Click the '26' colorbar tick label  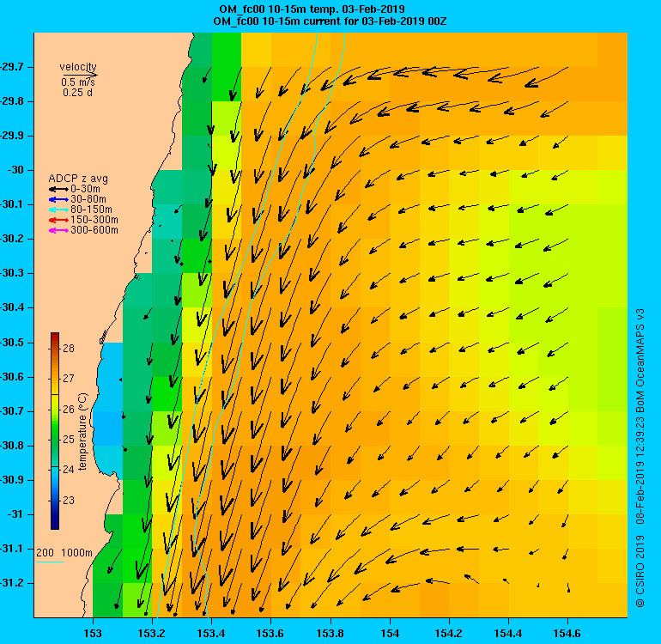click(69, 409)
